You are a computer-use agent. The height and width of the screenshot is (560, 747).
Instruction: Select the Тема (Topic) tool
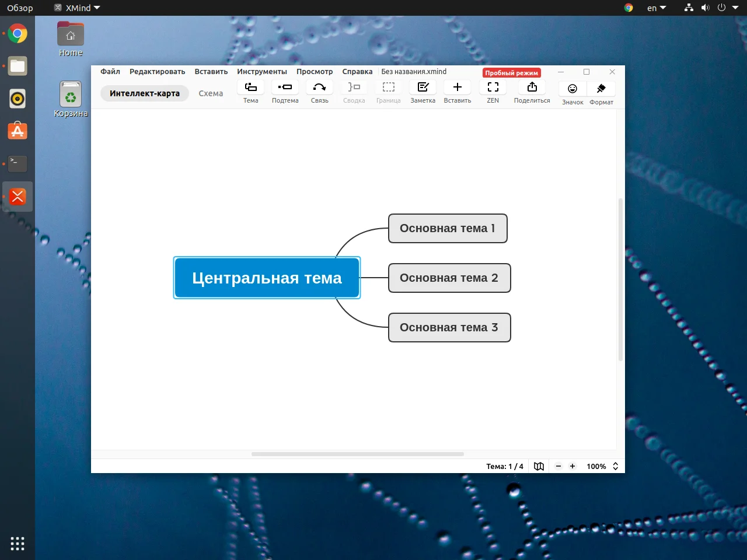250,92
